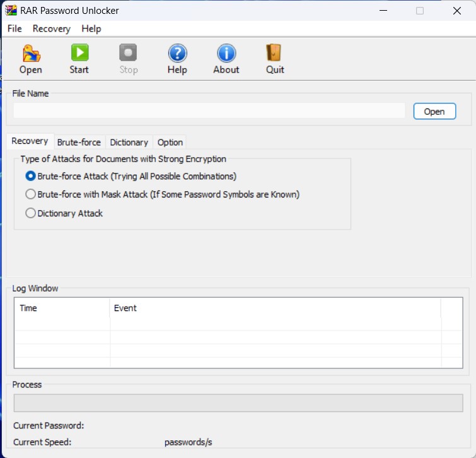Viewport: 476px width, 458px height.
Task: Minimize the RAR Password Unlocker window
Action: (383, 11)
